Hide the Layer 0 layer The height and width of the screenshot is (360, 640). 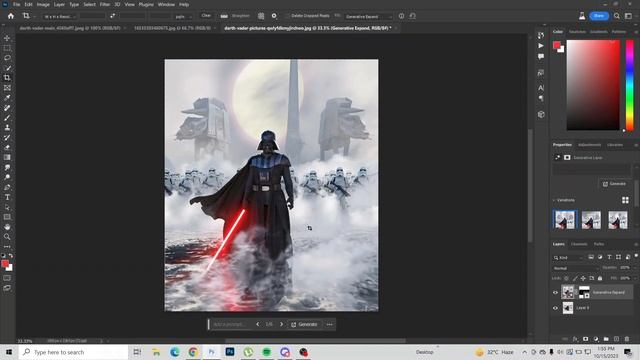tap(555, 308)
